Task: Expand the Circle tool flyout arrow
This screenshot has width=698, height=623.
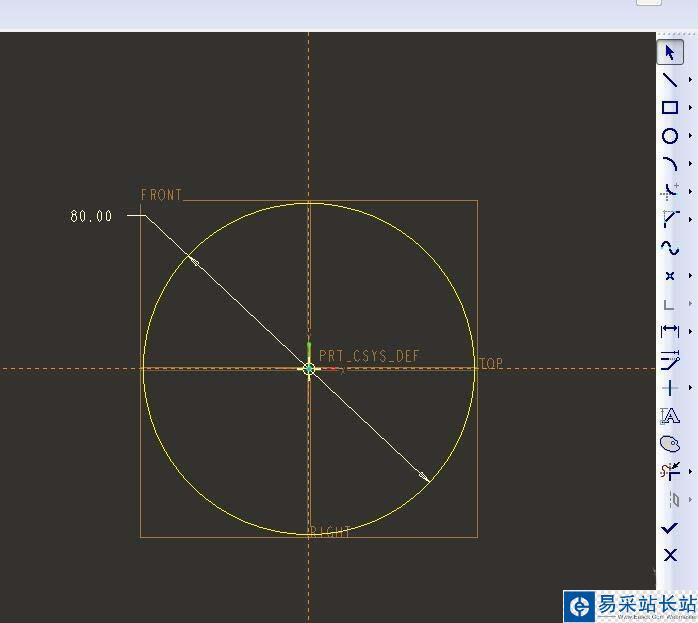Action: click(x=690, y=136)
